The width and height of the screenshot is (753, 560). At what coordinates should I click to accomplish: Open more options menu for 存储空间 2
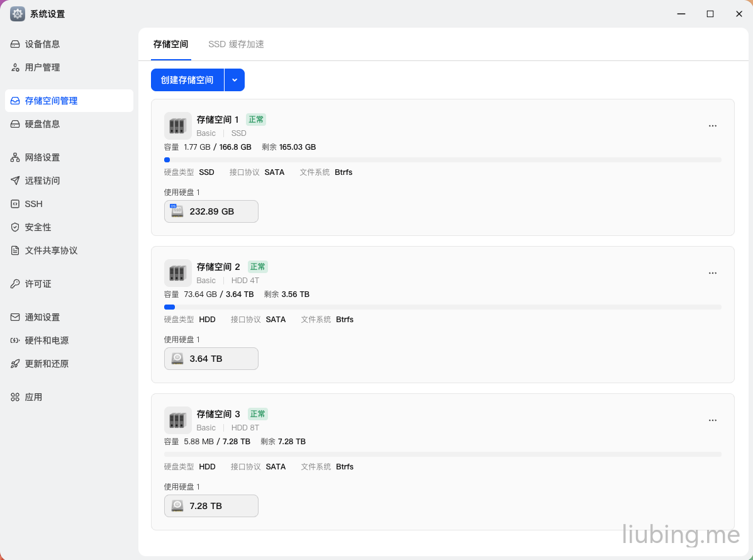pyautogui.click(x=712, y=273)
